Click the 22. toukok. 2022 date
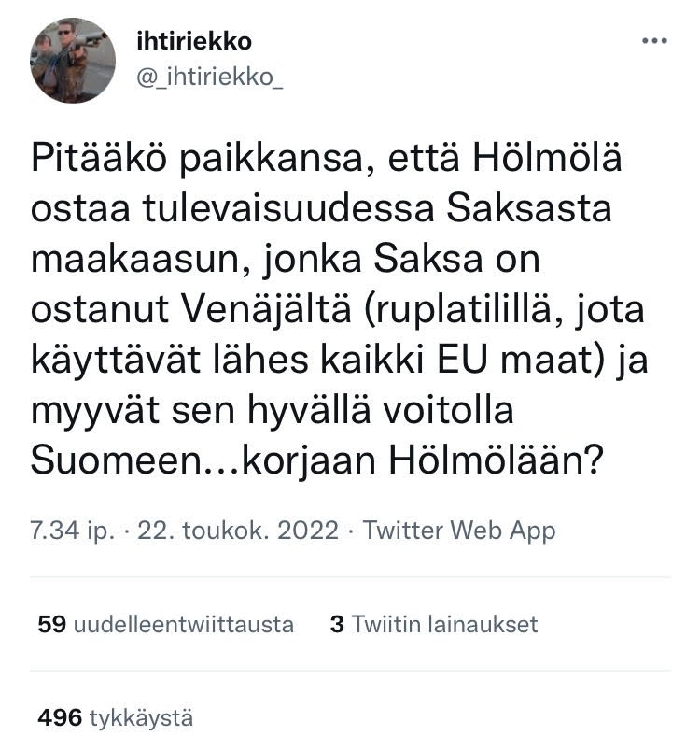The width and height of the screenshot is (700, 750). [x=238, y=531]
